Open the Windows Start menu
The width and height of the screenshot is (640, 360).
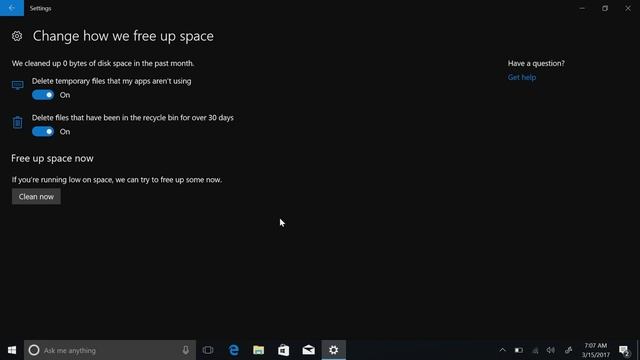click(x=12, y=350)
